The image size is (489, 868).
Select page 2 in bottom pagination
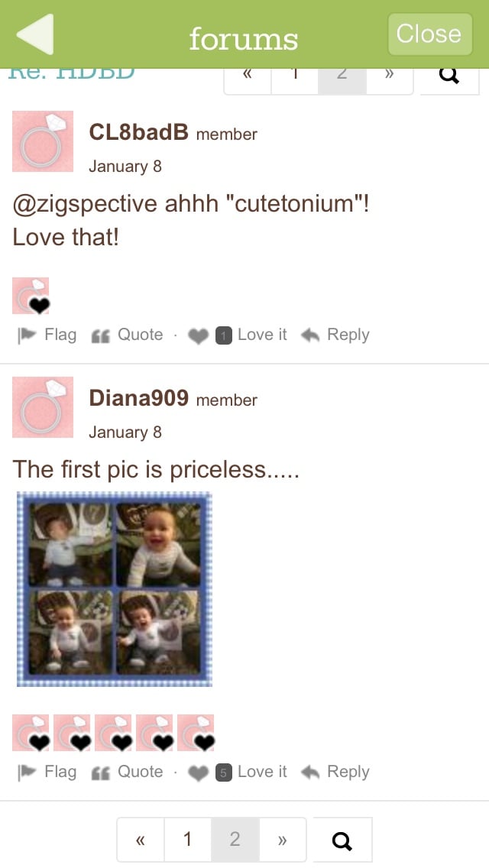[235, 840]
